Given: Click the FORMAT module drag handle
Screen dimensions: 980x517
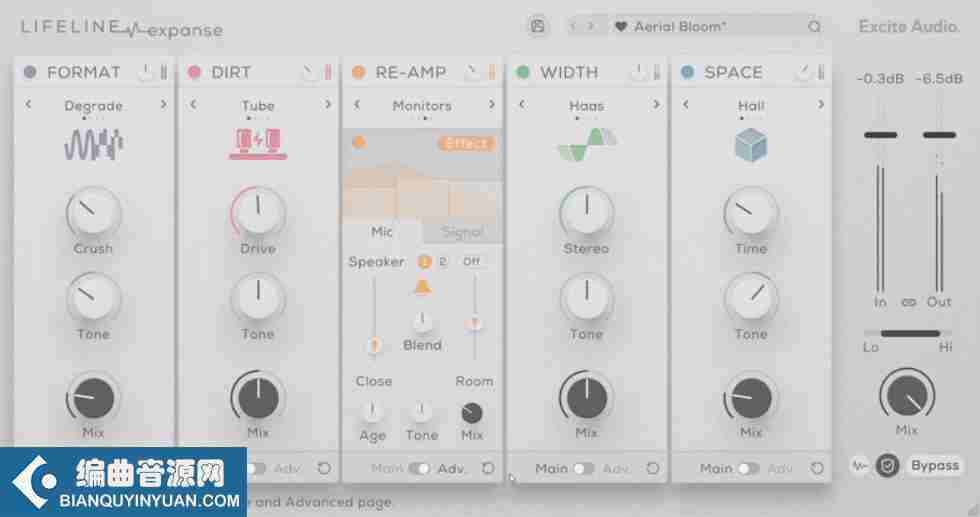Looking at the screenshot, I should (164, 73).
